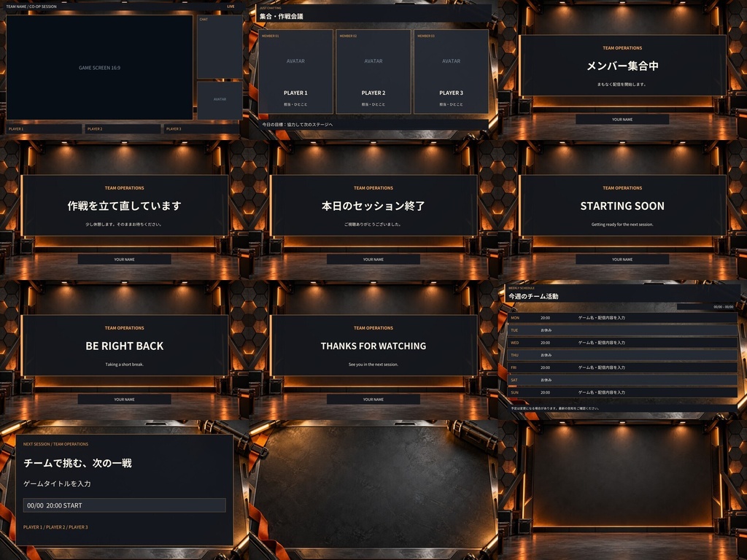This screenshot has width=747, height=560.
Task: Select the MON 20:00 schedule row
Action: pos(622,318)
